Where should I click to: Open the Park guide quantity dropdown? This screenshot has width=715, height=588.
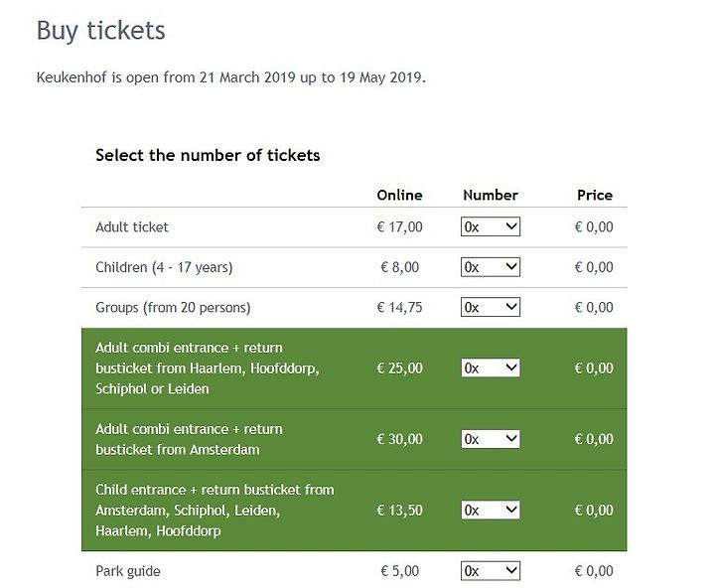tap(491, 571)
